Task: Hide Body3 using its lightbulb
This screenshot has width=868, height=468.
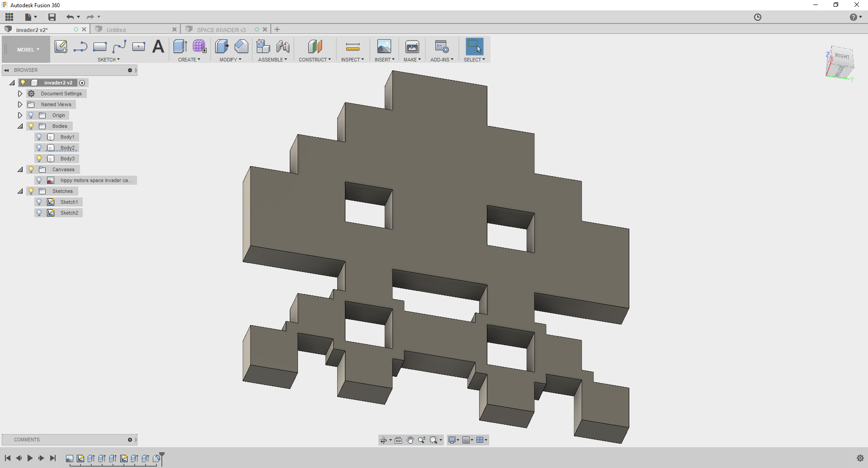Action: pos(39,159)
